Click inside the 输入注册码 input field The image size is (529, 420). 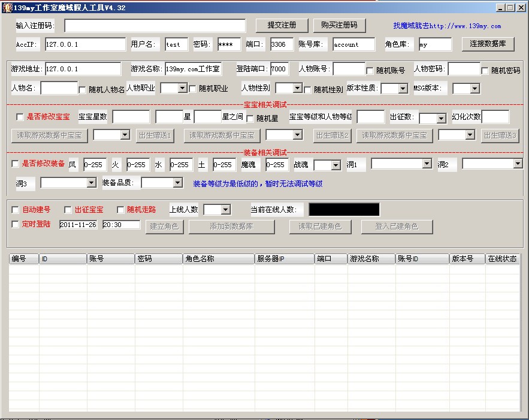[156, 25]
